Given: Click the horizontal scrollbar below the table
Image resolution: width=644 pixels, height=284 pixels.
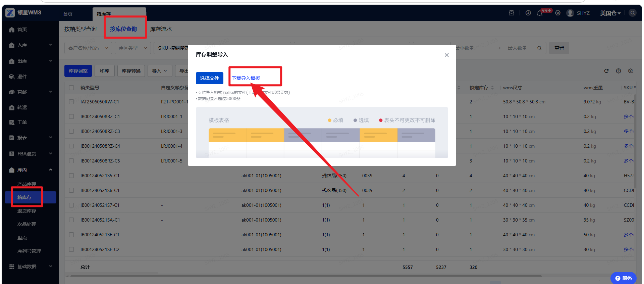Looking at the screenshot, I should [306, 276].
